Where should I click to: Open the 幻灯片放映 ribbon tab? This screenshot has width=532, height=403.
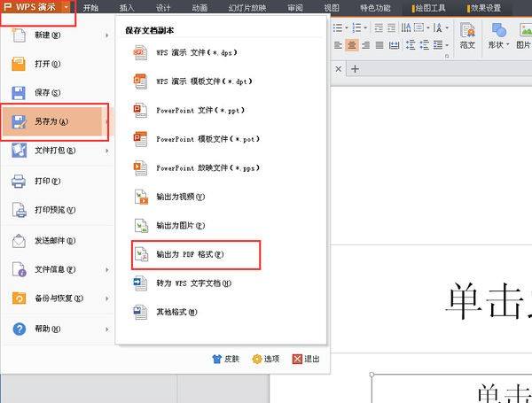pyautogui.click(x=247, y=7)
